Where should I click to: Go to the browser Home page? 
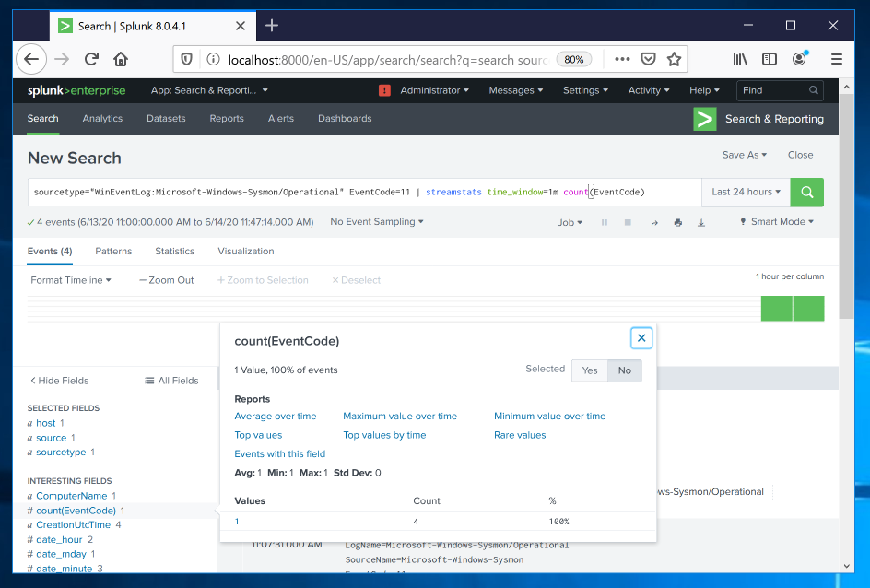click(x=121, y=59)
